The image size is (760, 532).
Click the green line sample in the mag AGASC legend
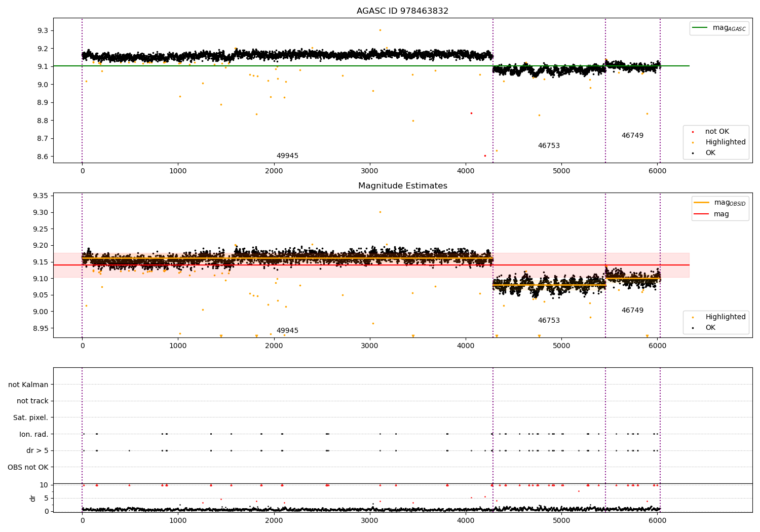click(x=701, y=28)
